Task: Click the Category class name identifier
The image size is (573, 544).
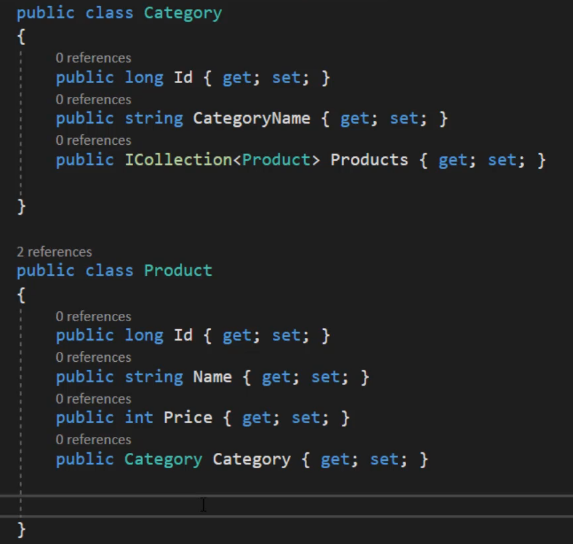Action: (183, 14)
